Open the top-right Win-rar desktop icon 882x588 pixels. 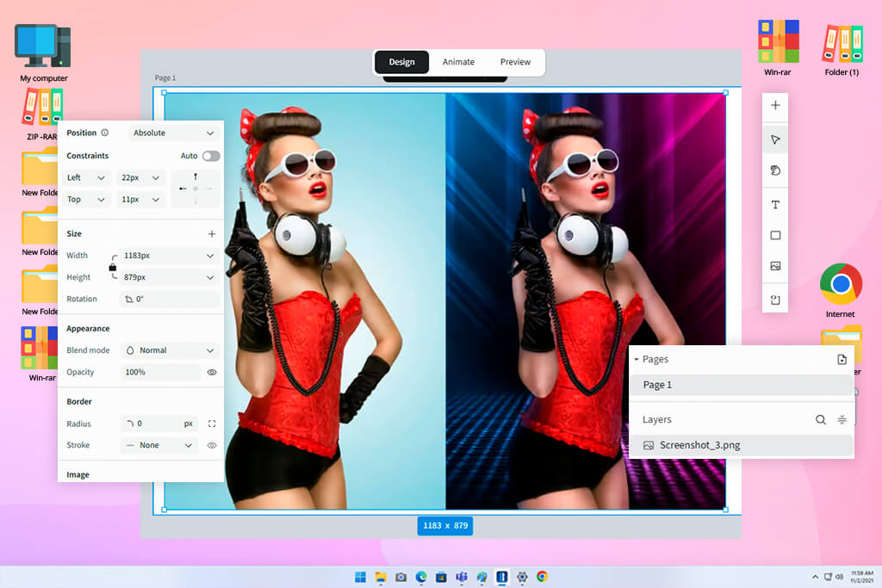[778, 48]
